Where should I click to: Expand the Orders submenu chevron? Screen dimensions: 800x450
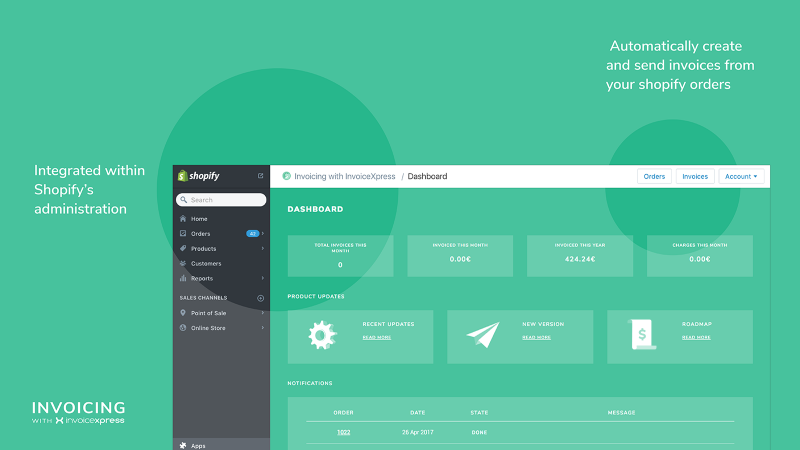263,234
